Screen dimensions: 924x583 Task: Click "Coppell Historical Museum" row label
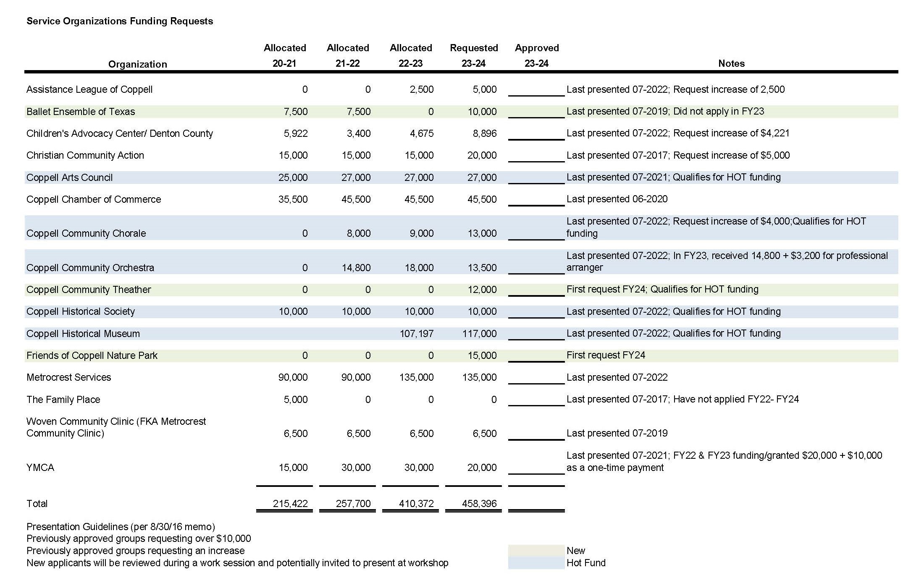tap(83, 334)
